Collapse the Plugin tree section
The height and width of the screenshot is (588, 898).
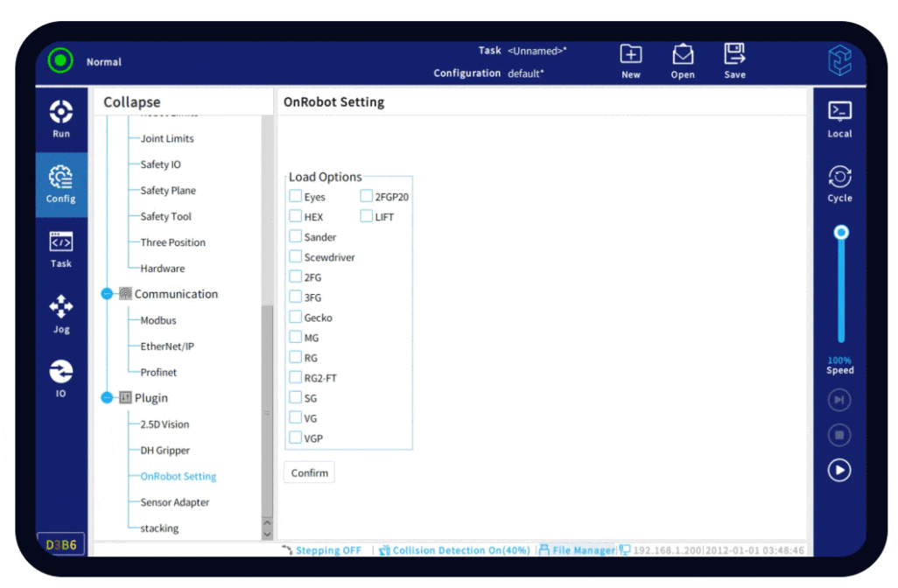click(108, 398)
